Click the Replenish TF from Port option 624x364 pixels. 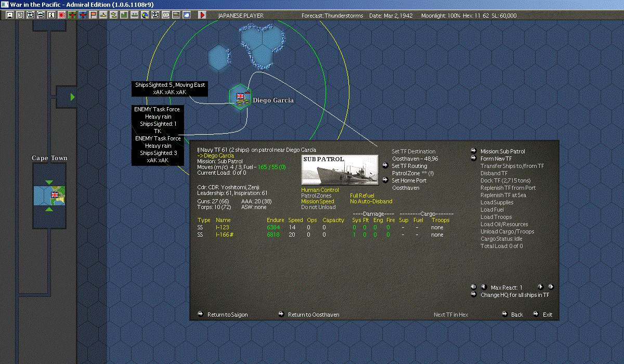(x=508, y=188)
